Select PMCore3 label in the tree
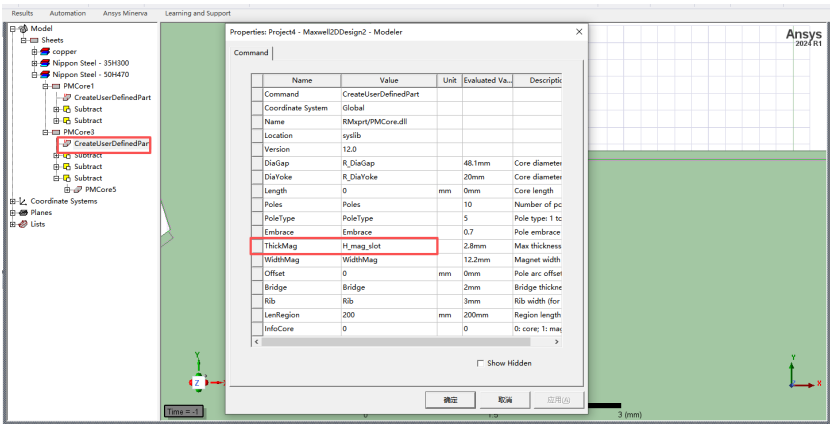This screenshot has width=830, height=424. tap(78, 132)
